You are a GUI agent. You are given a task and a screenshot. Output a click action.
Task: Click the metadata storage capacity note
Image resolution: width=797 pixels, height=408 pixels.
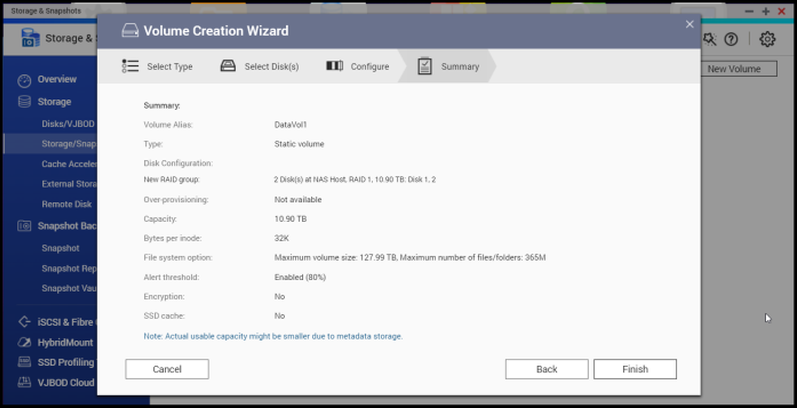click(x=273, y=336)
